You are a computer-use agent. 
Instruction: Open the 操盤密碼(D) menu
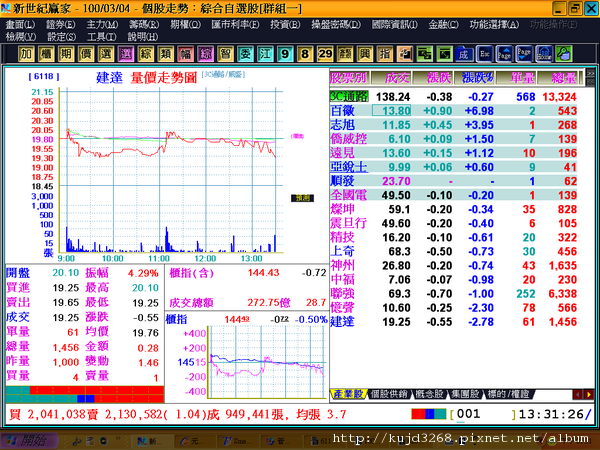point(336,25)
